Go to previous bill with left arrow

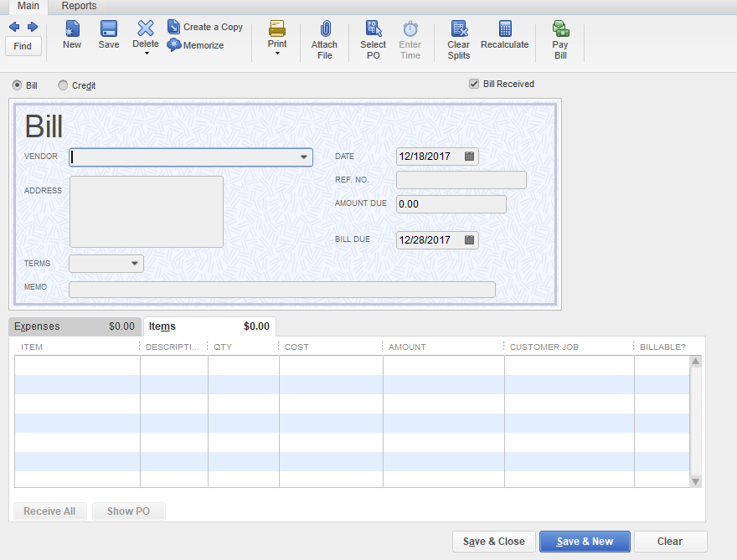tap(14, 27)
